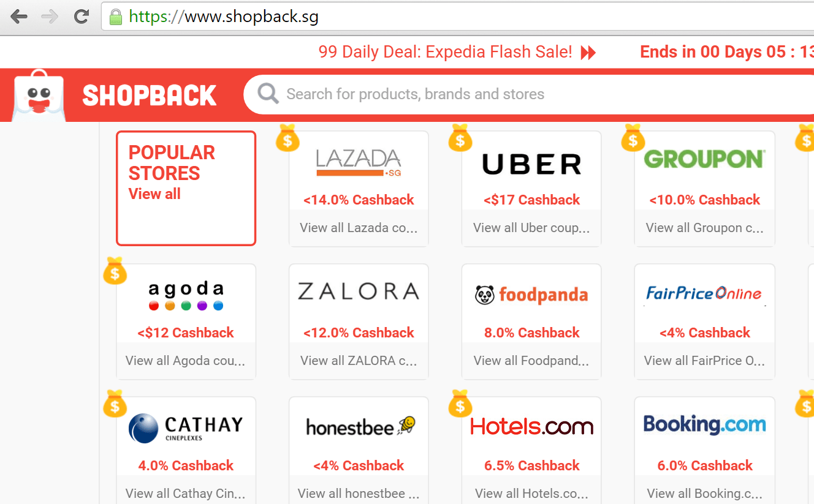Click the money bag icon on the Hotels.com card

[x=460, y=405]
